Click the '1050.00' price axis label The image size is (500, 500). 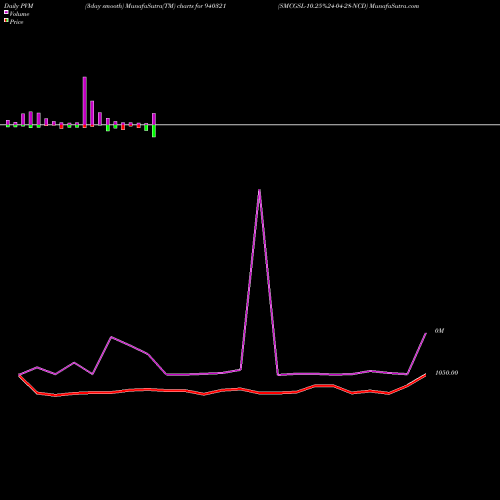(x=447, y=373)
